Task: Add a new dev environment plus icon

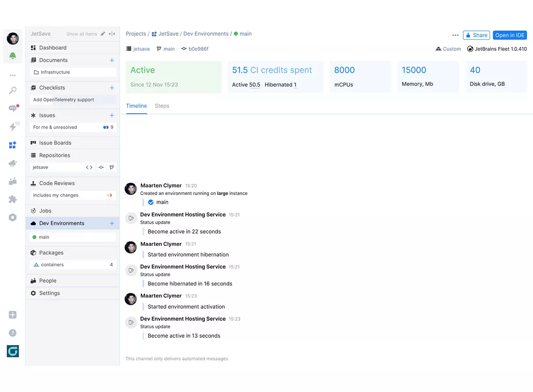Action: point(112,223)
